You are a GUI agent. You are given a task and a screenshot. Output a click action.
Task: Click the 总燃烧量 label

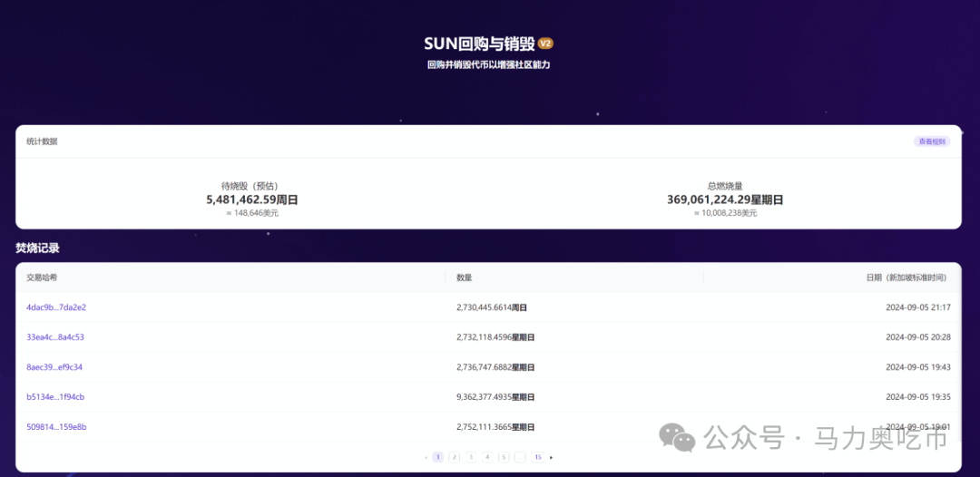pyautogui.click(x=725, y=186)
